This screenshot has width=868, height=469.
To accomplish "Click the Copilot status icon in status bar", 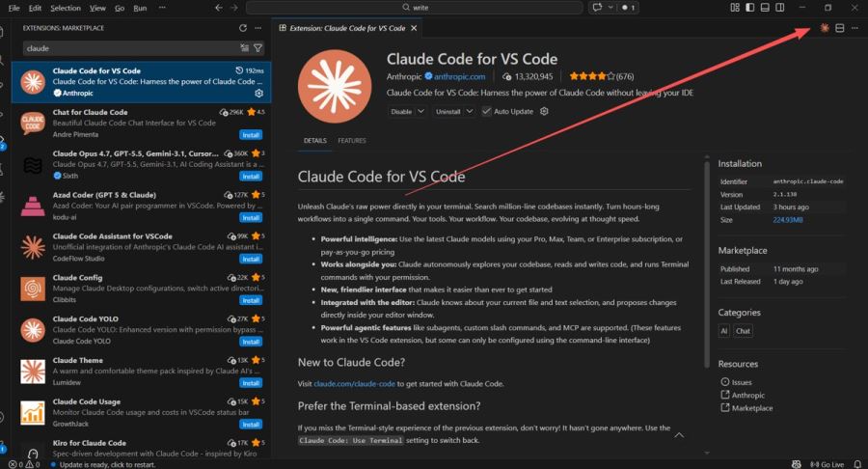I will click(797, 464).
